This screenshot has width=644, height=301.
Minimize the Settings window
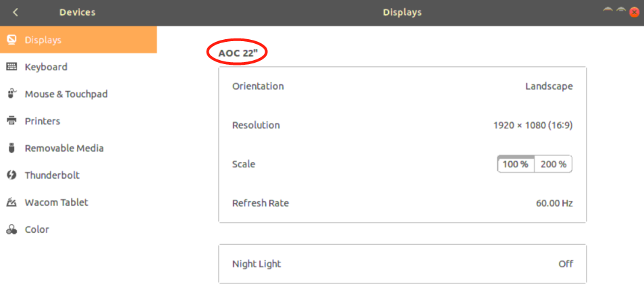coord(608,10)
